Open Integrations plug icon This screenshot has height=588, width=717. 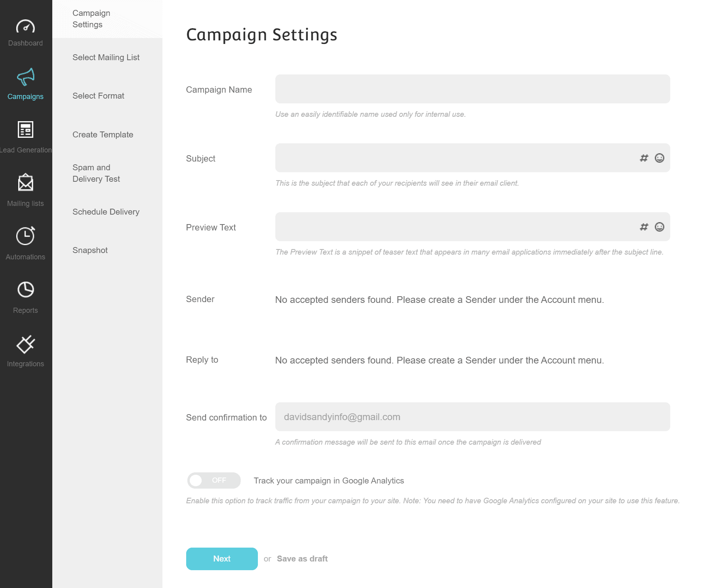click(x=25, y=344)
